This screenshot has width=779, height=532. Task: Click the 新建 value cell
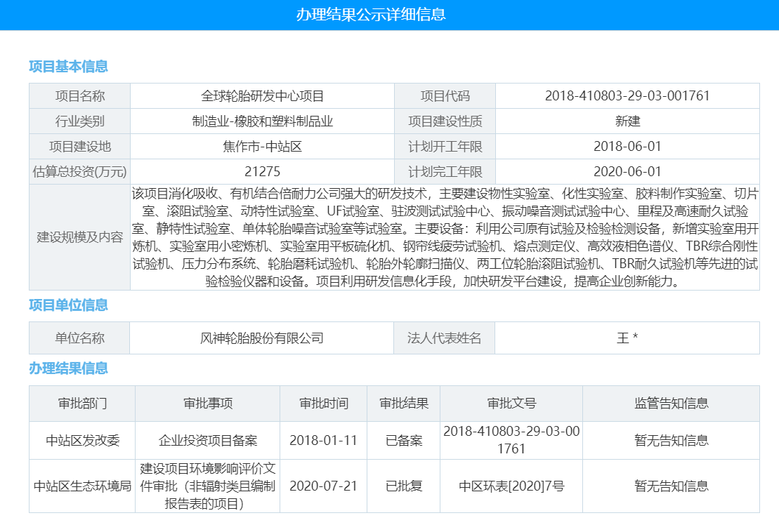click(627, 121)
